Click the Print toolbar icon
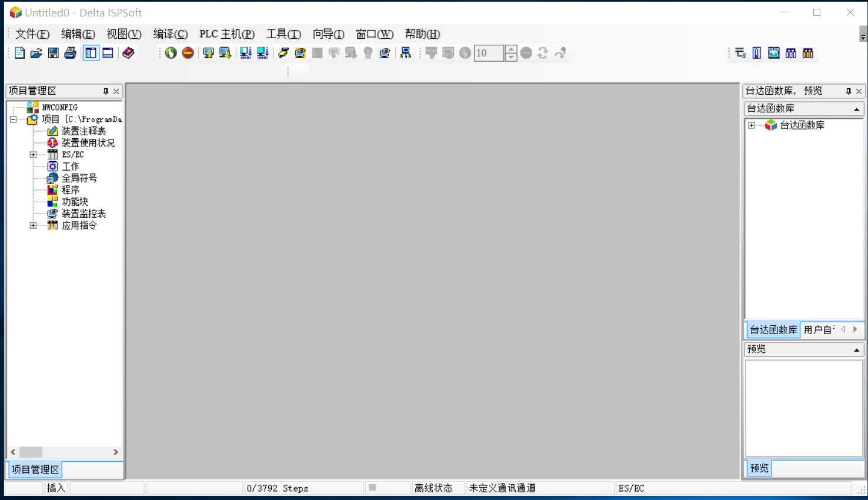 [x=71, y=53]
